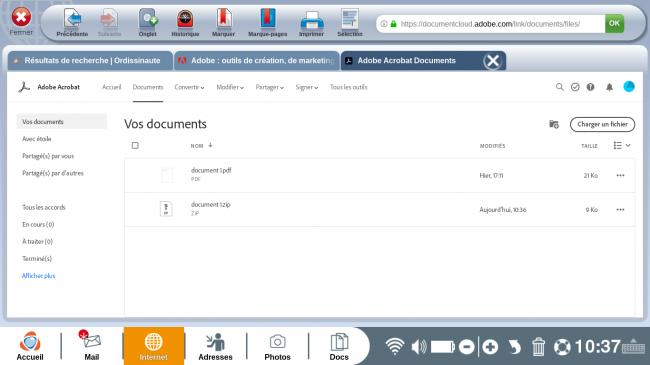The height and width of the screenshot is (365, 650).
Task: Open the list view options dropdown
Action: [622, 145]
